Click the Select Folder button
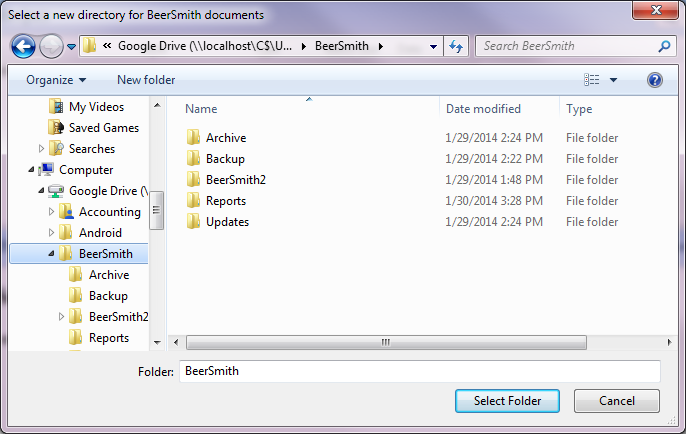Image resolution: width=686 pixels, height=434 pixels. pos(507,401)
